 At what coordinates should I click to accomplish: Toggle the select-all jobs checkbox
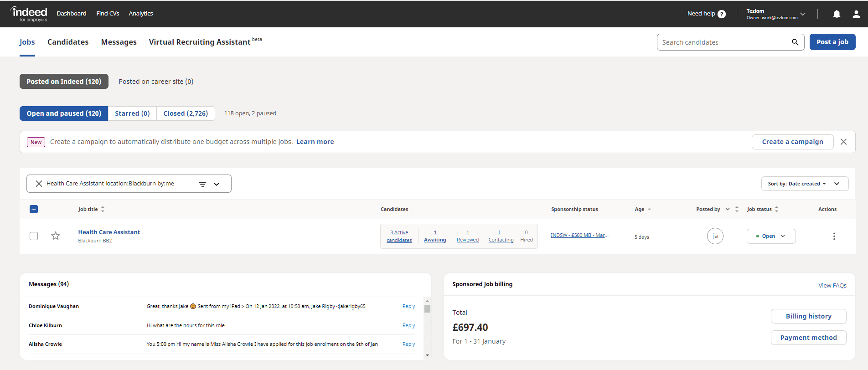pyautogui.click(x=34, y=209)
